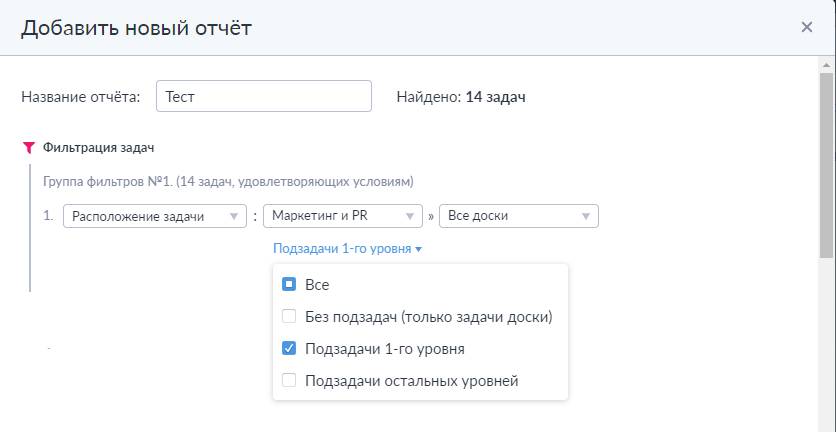This screenshot has width=836, height=432.
Task: Click the pink funnel filter icon
Action: point(28,148)
